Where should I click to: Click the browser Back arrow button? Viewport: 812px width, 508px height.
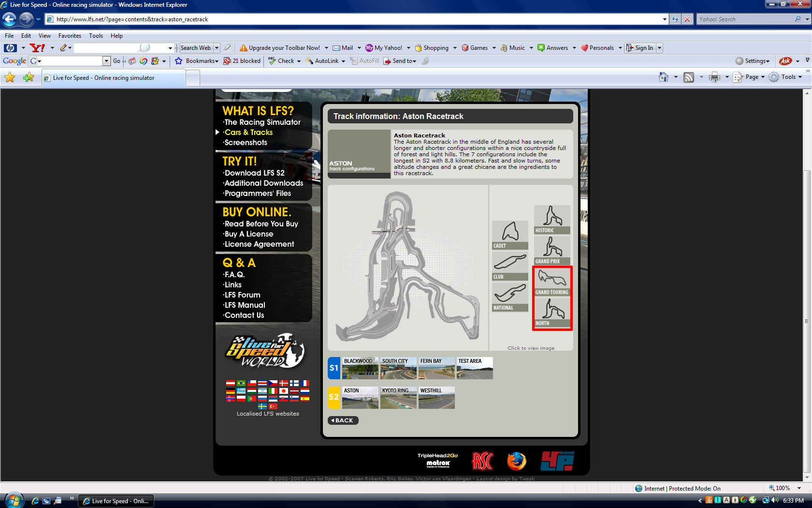pyautogui.click(x=9, y=19)
